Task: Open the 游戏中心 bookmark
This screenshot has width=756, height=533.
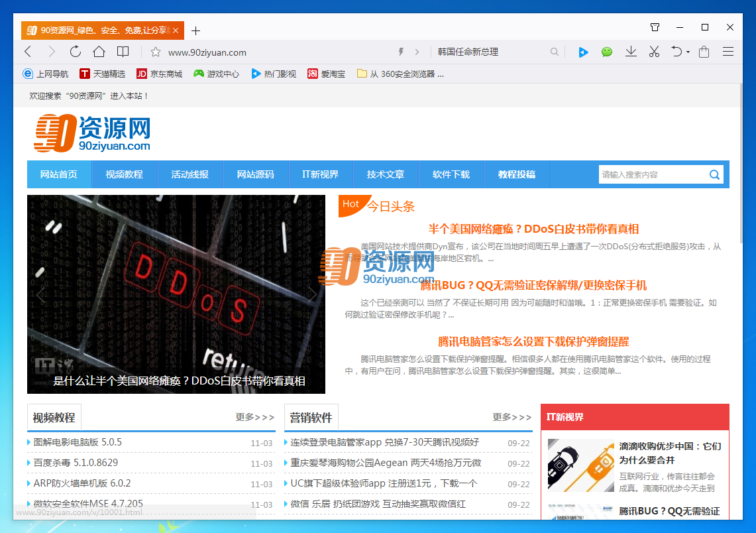Action: coord(216,74)
